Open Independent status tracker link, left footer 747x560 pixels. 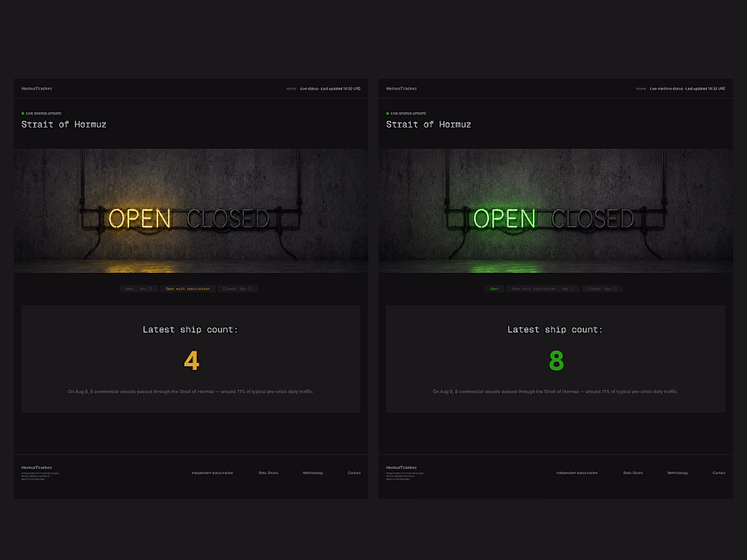(x=213, y=473)
